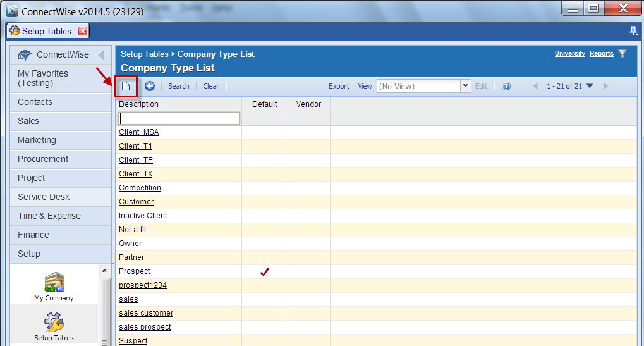
Task: Open the Contacts menu
Action: click(61, 102)
